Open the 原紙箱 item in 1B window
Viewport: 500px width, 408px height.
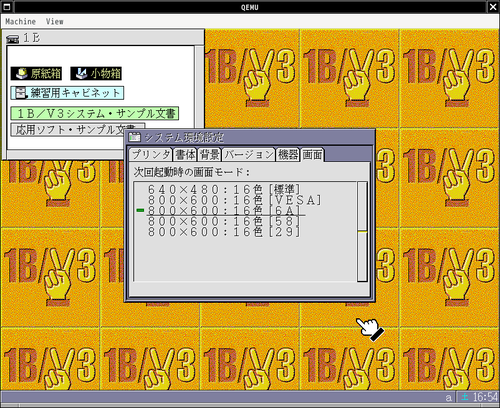36,74
